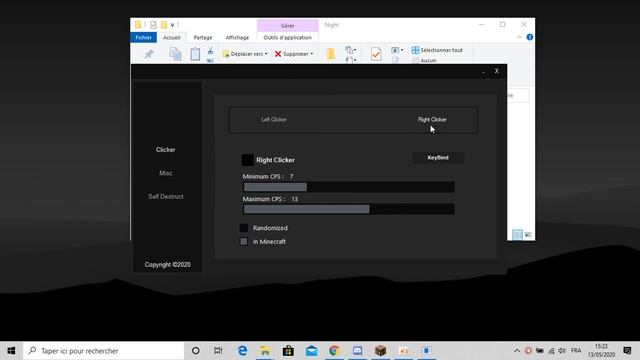The width and height of the screenshot is (640, 360).
Task: Enable the Right Clicker checkbox
Action: tap(247, 160)
